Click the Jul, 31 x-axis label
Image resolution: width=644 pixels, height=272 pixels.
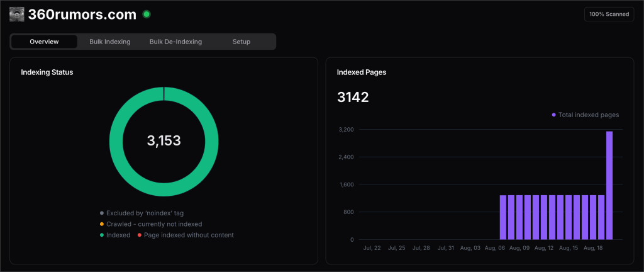pos(446,248)
